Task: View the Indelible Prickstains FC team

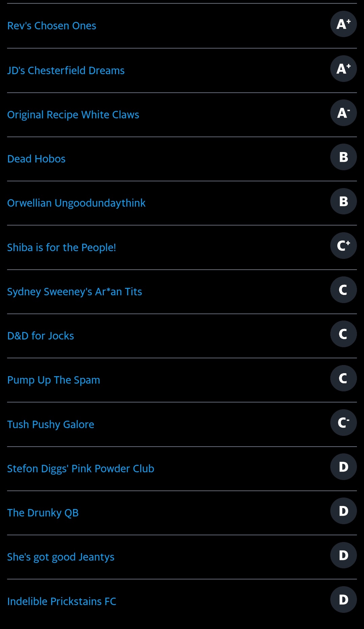Action: tap(62, 601)
